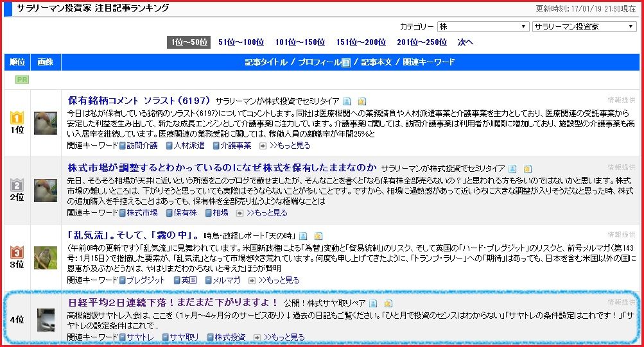Open blog name link in 2位 row
Image resolution: width=644 pixels, height=347 pixels.
click(x=443, y=169)
